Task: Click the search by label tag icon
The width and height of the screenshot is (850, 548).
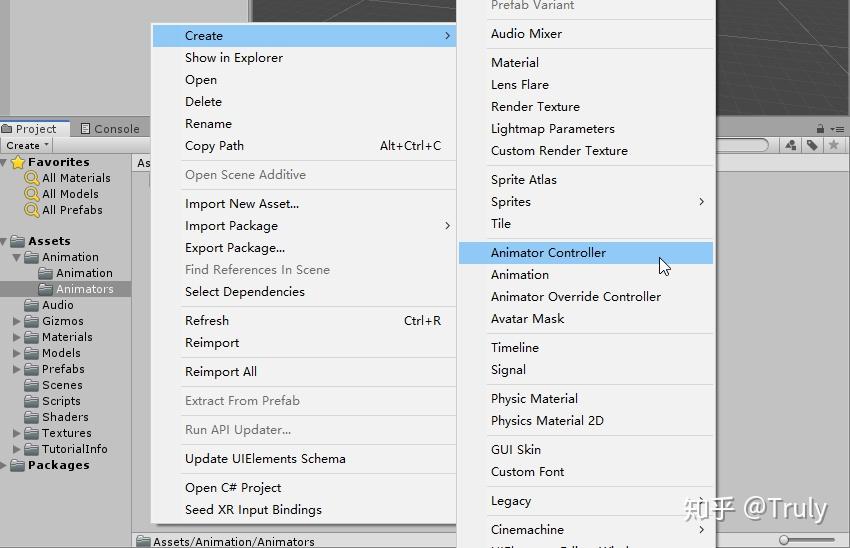Action: (812, 145)
